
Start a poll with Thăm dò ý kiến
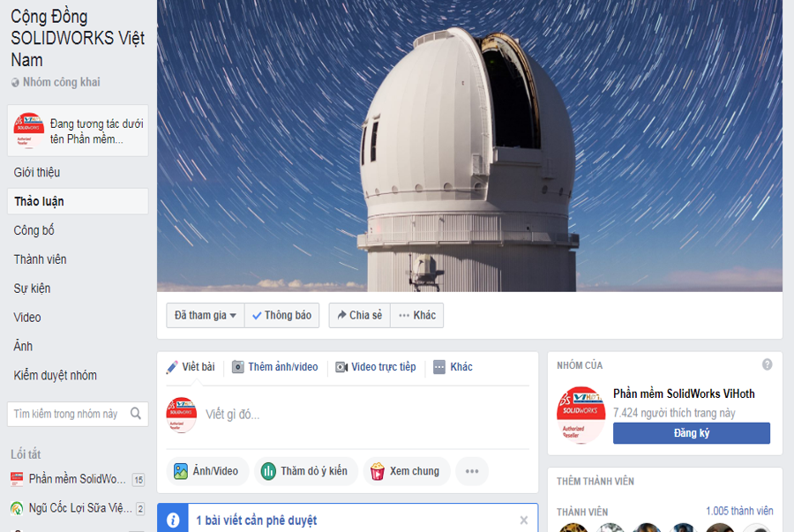click(306, 471)
